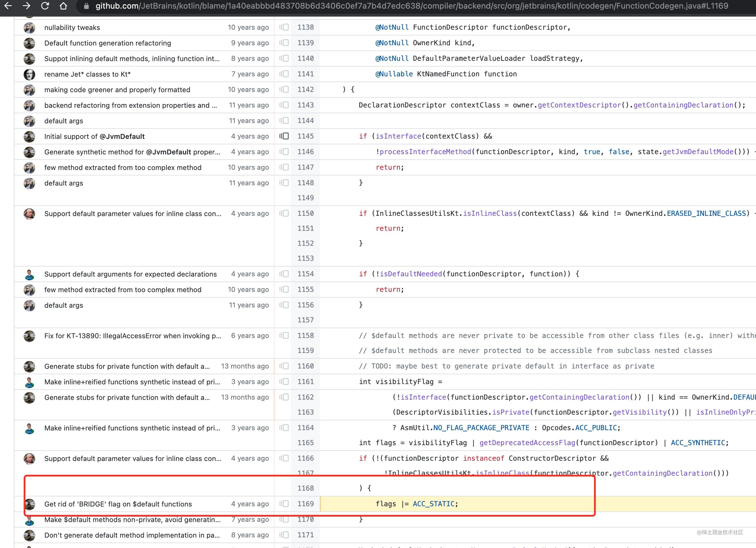Open 'Support default arguments for expected declarations' commit
The width and height of the screenshot is (756, 548).
coord(130,274)
